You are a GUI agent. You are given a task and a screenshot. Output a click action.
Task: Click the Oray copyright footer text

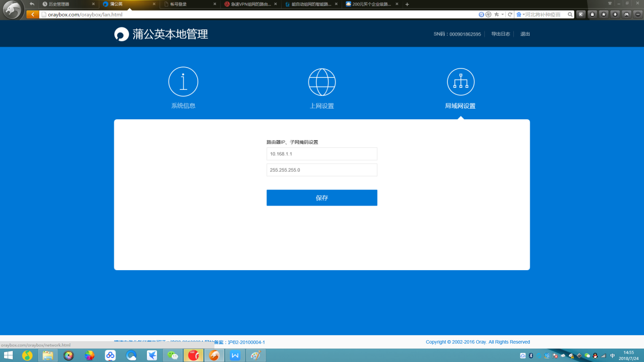click(478, 342)
